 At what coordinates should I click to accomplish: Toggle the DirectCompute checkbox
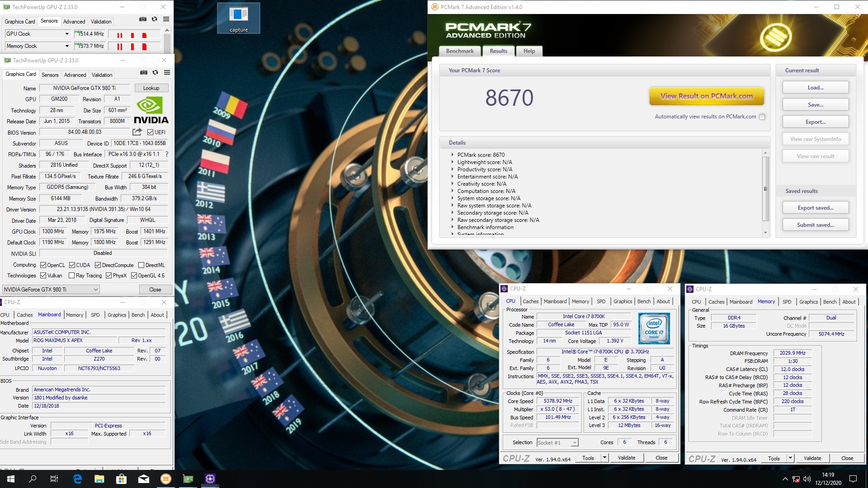98,265
